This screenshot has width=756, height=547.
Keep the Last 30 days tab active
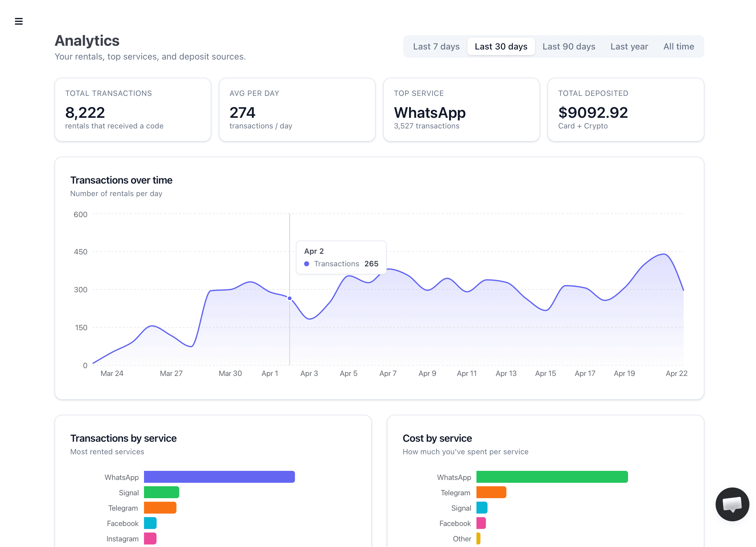pyautogui.click(x=501, y=46)
